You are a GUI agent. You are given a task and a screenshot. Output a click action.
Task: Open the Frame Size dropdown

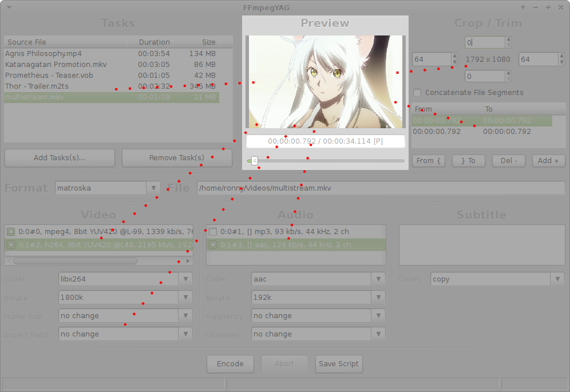[185, 316]
